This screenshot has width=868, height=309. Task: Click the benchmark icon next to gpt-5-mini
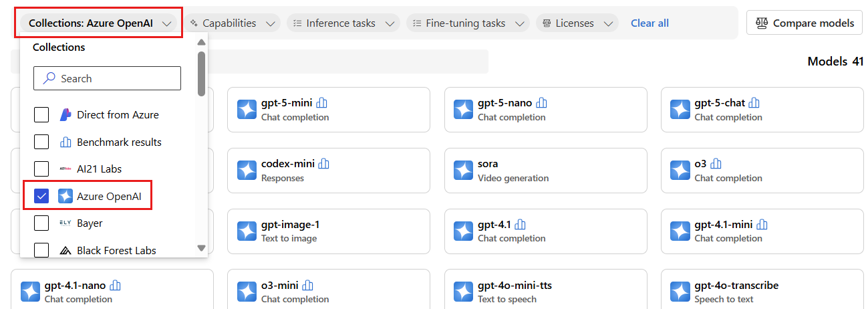[x=322, y=103]
